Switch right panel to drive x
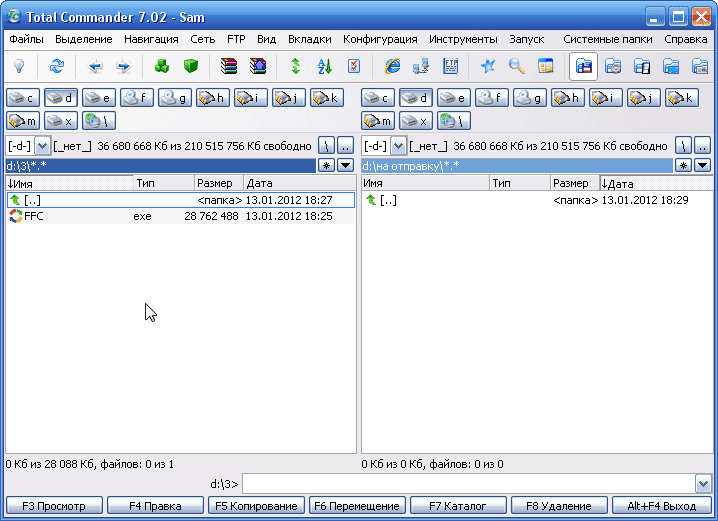Screen dimensions: 718x521 point(416,121)
